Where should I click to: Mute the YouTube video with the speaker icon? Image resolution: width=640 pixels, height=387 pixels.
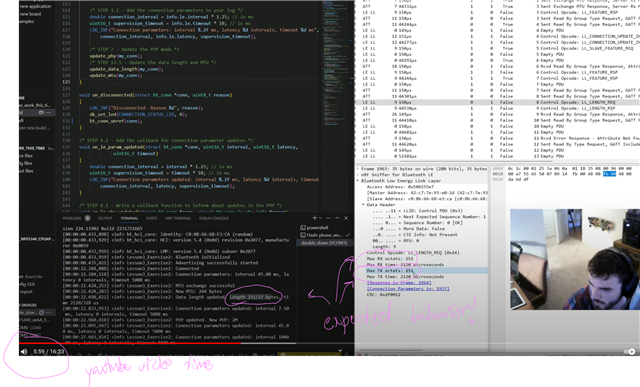[x=24, y=351]
